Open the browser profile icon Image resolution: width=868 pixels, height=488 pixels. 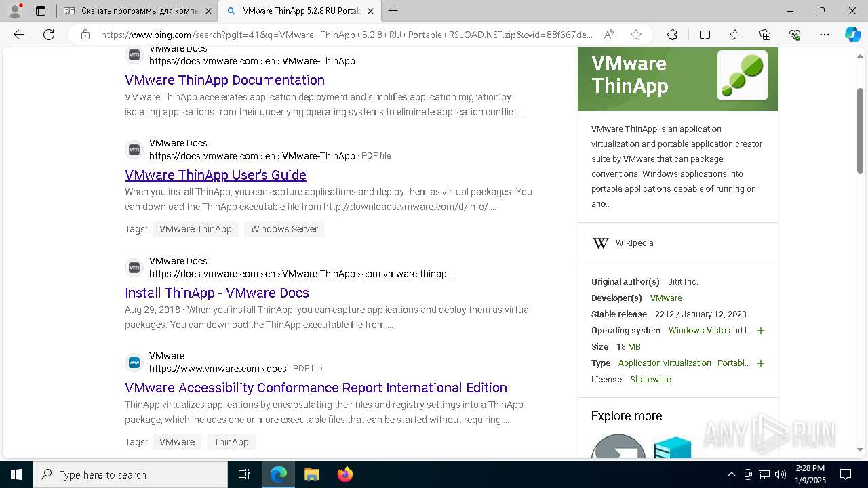coord(15,11)
